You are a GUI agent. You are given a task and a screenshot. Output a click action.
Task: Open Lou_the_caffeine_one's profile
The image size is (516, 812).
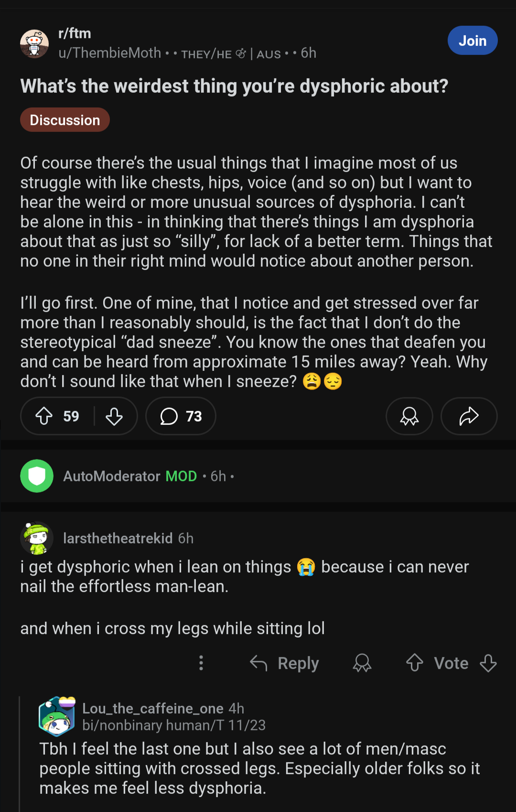tap(153, 708)
